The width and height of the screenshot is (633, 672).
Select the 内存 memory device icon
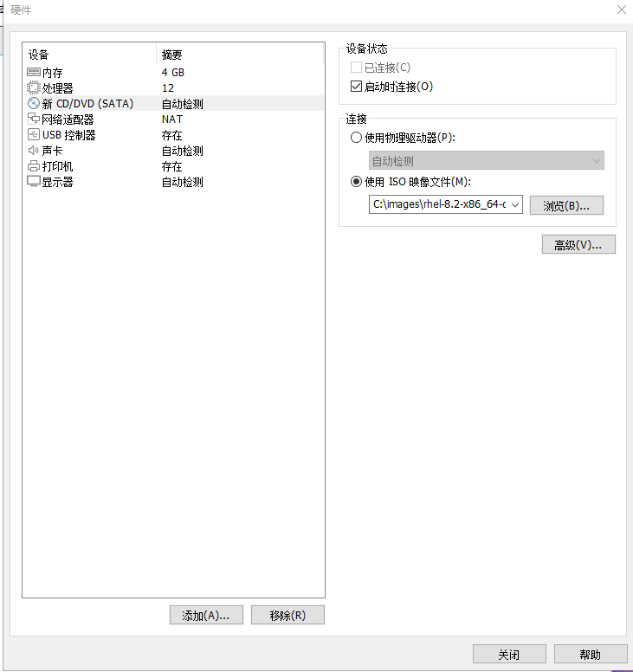point(34,72)
